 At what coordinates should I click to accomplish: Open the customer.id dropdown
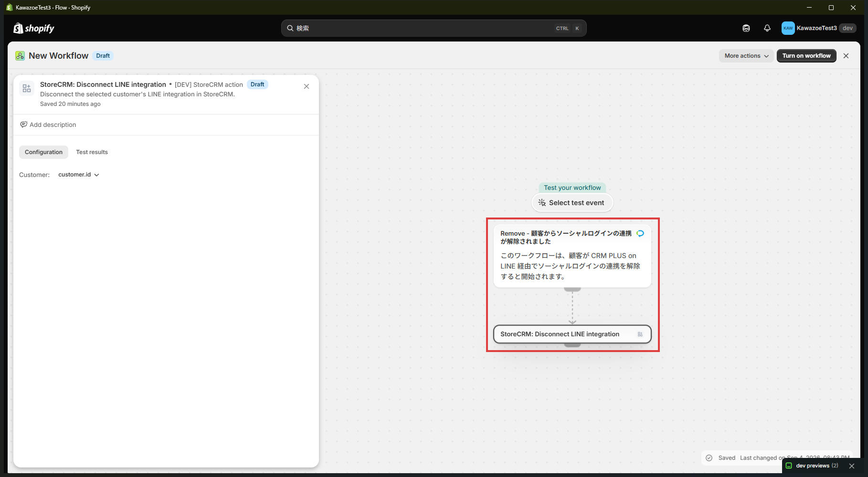click(x=79, y=175)
